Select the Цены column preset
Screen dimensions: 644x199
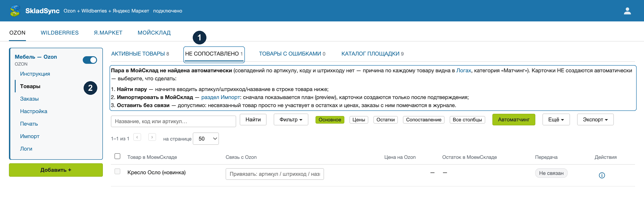(358, 120)
